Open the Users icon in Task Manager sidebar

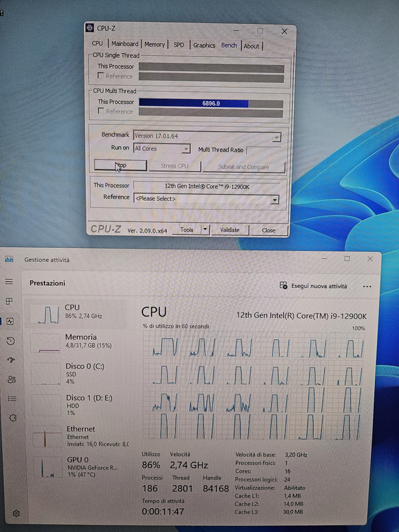click(11, 379)
